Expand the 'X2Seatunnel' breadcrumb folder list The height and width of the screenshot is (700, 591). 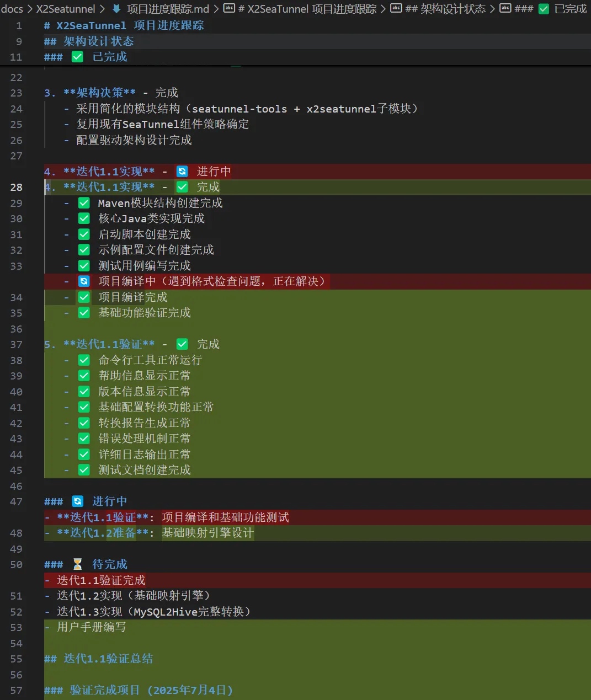click(66, 9)
